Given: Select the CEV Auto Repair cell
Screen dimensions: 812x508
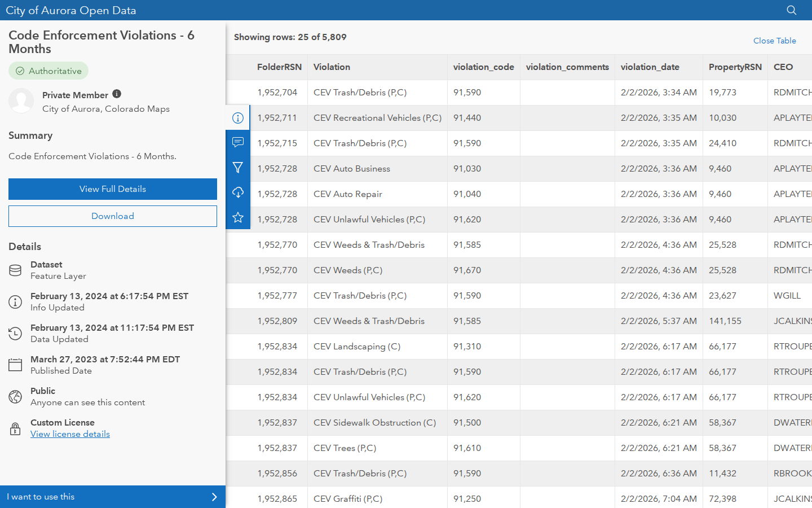Looking at the screenshot, I should 377,194.
